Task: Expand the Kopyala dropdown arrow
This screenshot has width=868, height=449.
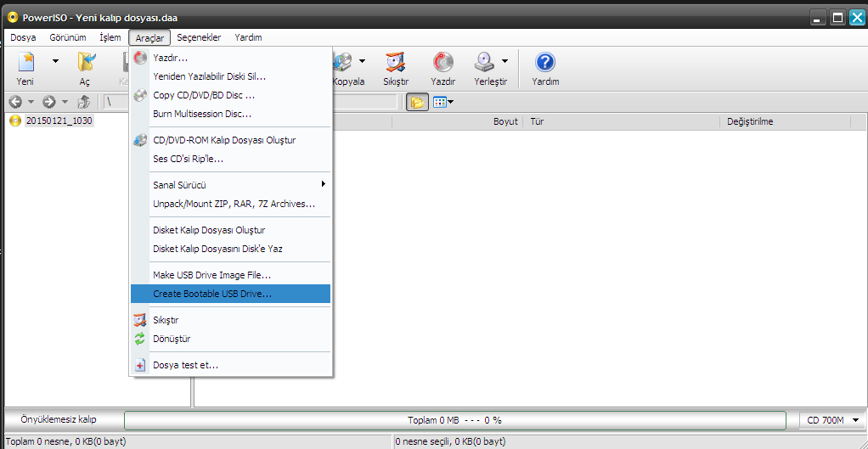Action: coord(362,61)
